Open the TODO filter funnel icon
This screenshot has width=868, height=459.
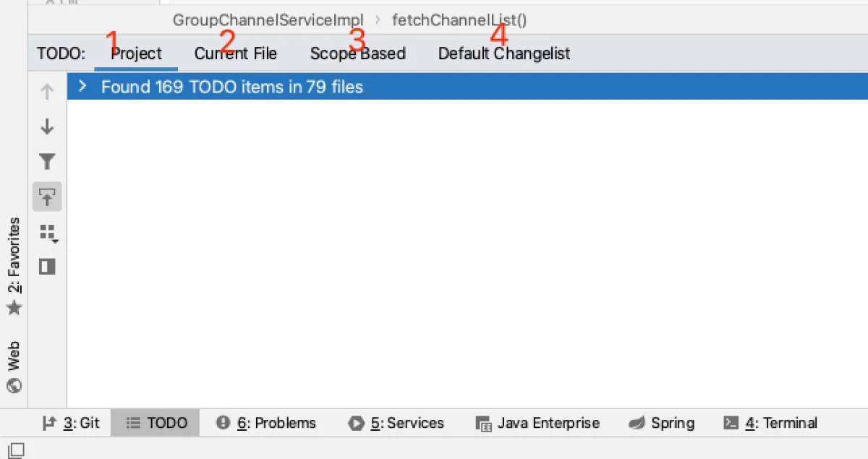(47, 161)
